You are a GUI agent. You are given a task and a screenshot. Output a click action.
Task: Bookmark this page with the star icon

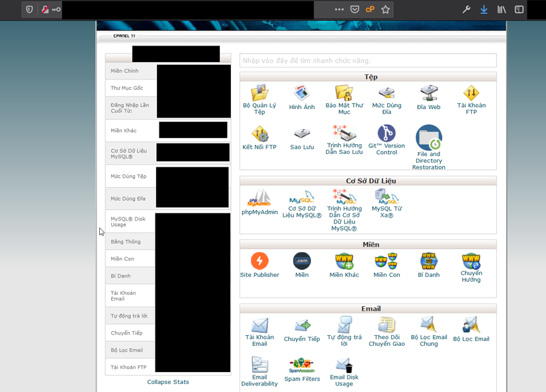click(385, 9)
